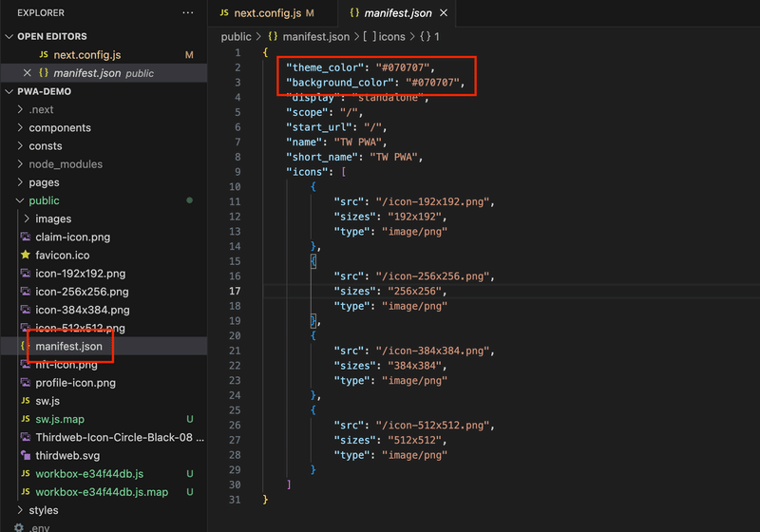This screenshot has height=532, width=760.
Task: Click the icons breadcrumb segment
Action: click(391, 36)
